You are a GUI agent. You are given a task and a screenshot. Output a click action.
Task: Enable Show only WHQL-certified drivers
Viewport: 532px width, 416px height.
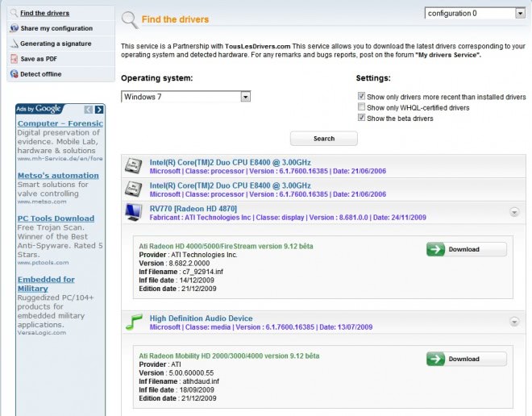(361, 107)
